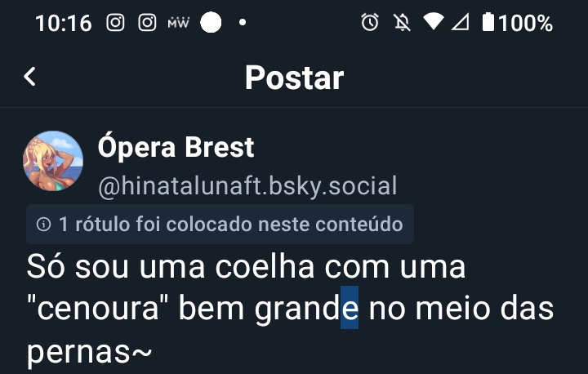
Task: Tap the second Instagram notification icon
Action: coord(147,23)
